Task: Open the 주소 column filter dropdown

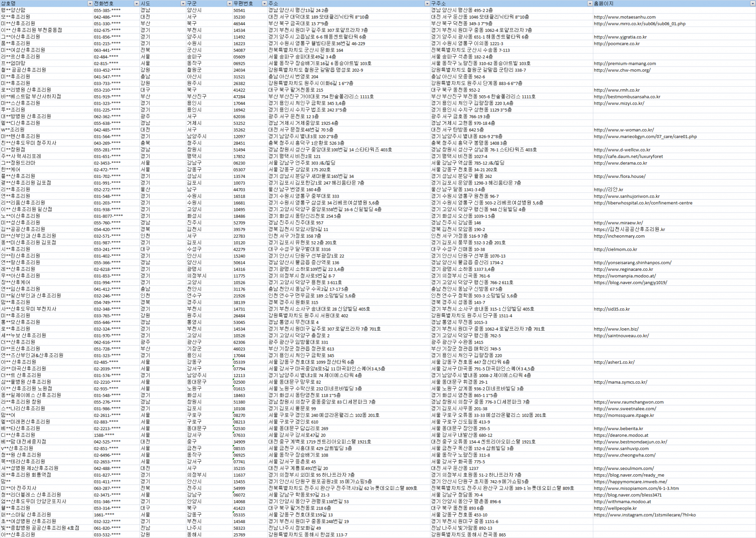Action: coord(427,4)
